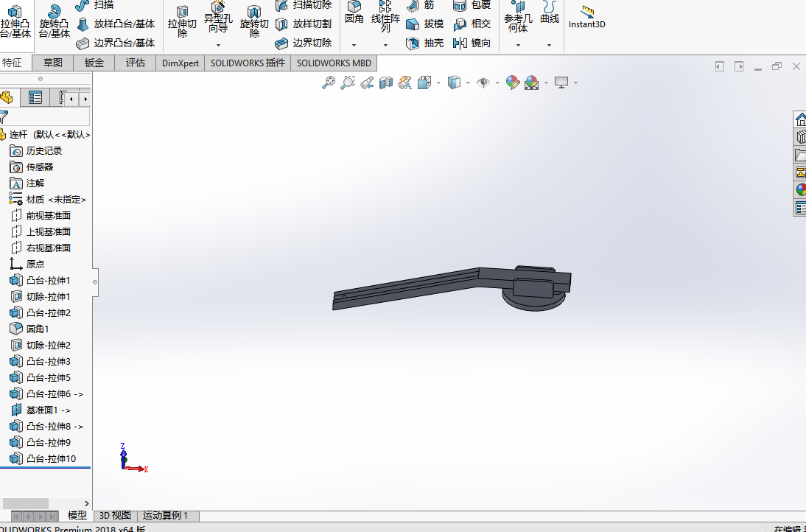The height and width of the screenshot is (532, 806).
Task: Open the View Orientation dropdown arrow
Action: [438, 83]
